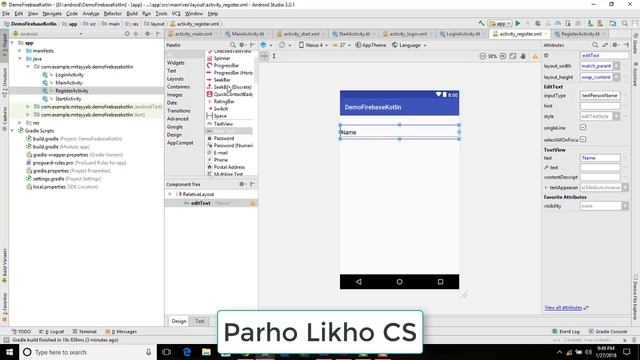Select E-mail in palette list

tap(220, 153)
